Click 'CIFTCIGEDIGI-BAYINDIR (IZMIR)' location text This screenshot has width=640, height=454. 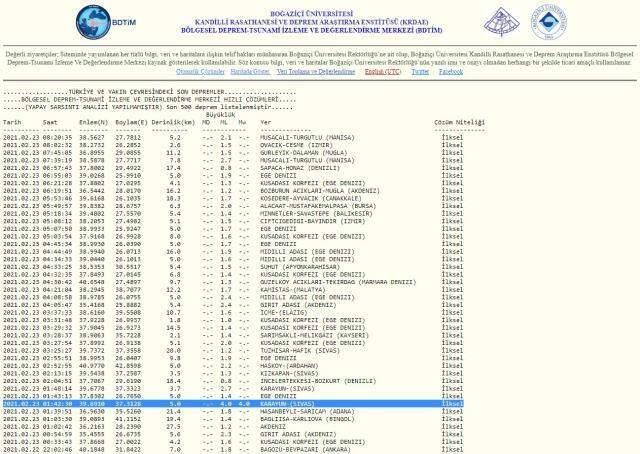click(313, 221)
